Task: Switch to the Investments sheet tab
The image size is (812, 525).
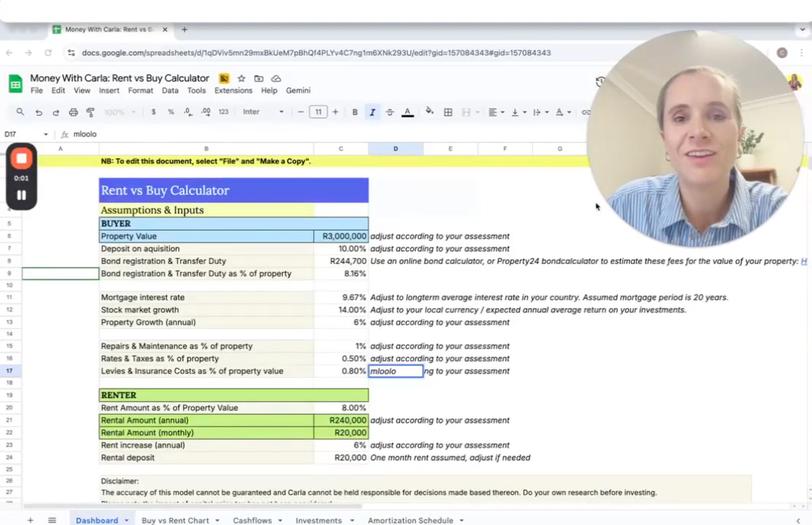Action: pos(319,520)
